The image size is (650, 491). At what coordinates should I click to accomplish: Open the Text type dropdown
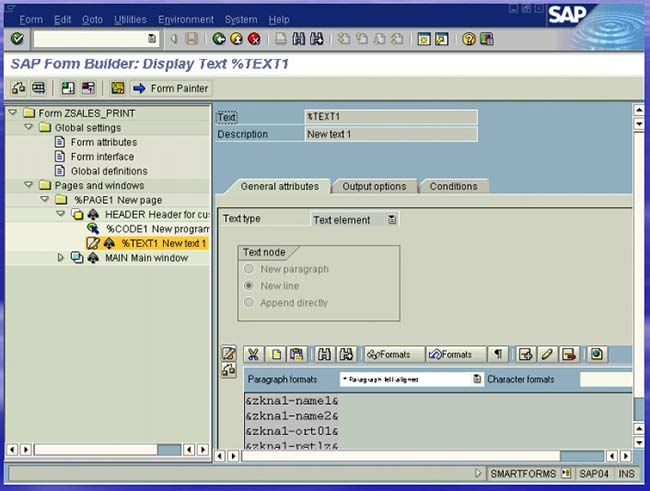click(x=392, y=219)
